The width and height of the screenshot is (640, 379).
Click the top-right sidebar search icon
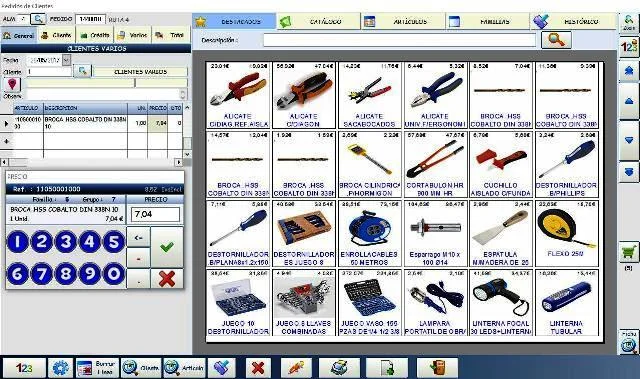629,22
